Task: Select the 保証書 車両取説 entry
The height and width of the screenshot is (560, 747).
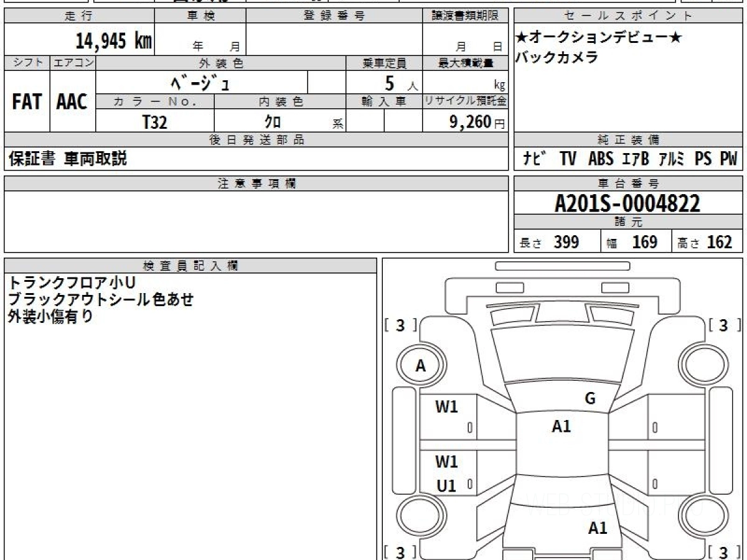Action: pos(68,159)
